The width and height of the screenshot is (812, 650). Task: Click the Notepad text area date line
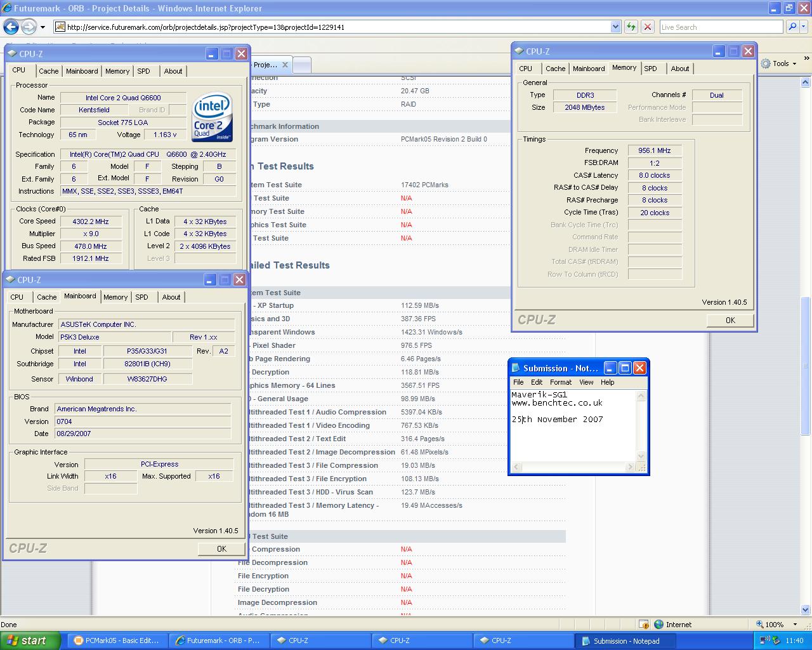557,420
